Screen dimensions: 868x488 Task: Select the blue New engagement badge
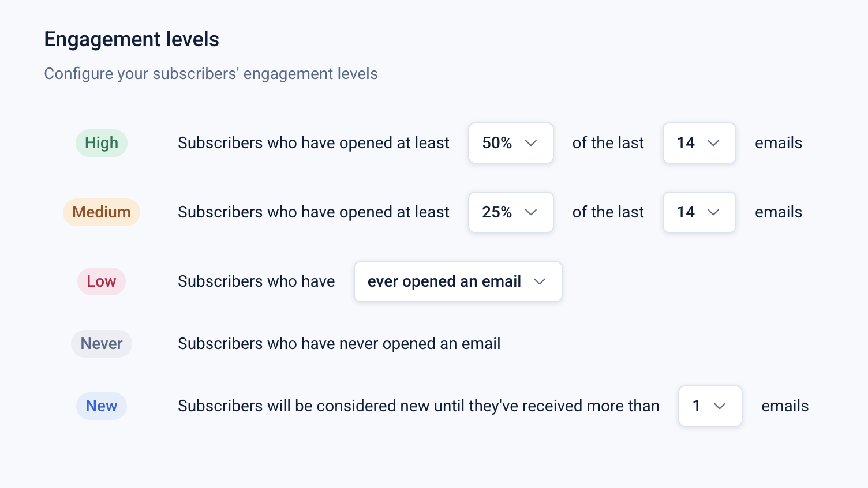coord(102,406)
